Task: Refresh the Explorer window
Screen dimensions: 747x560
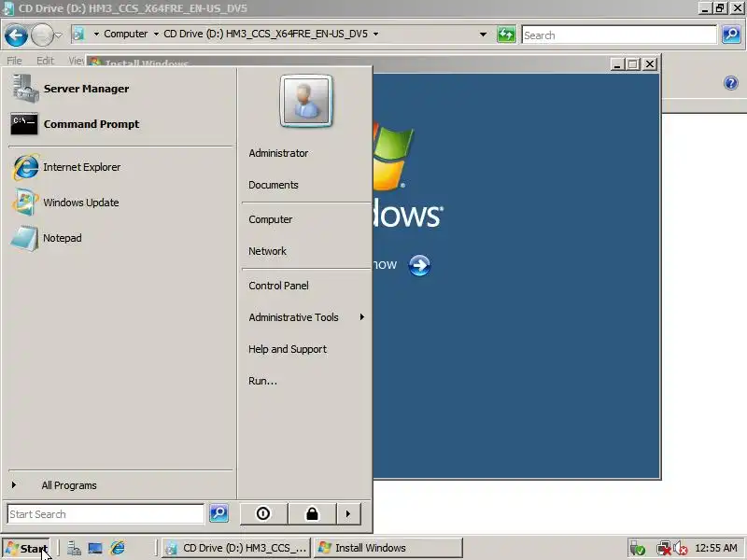Action: pos(506,35)
